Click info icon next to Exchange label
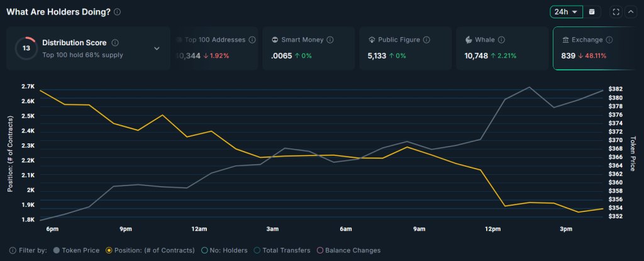This screenshot has height=261, width=644. pos(609,40)
